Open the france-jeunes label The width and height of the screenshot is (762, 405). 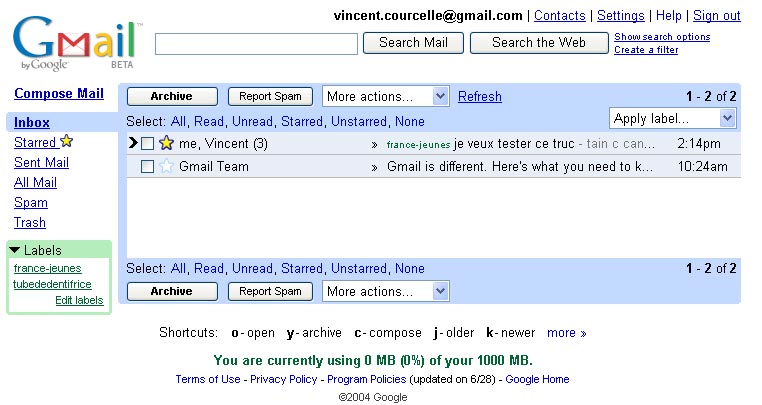(x=48, y=268)
